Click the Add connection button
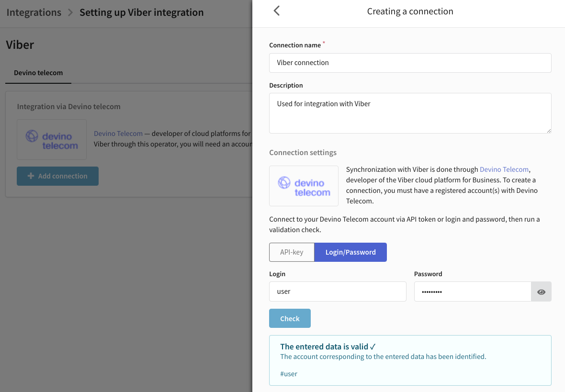 coord(57,176)
